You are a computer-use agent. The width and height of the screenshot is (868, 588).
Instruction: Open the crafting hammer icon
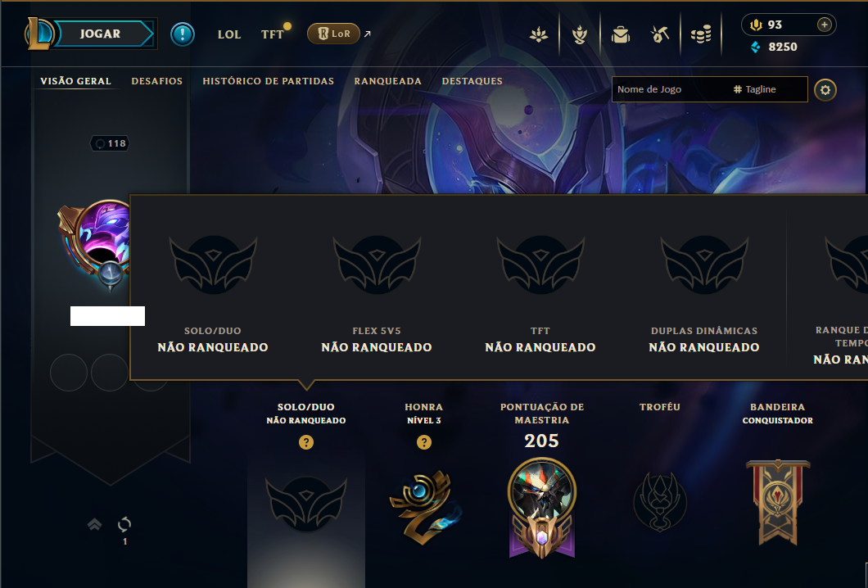[660, 35]
